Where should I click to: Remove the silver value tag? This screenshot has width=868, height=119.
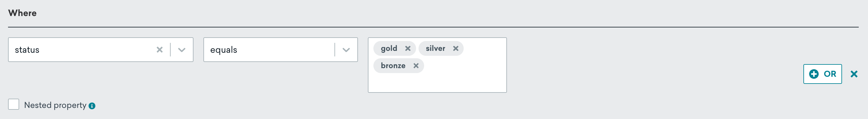(455, 48)
